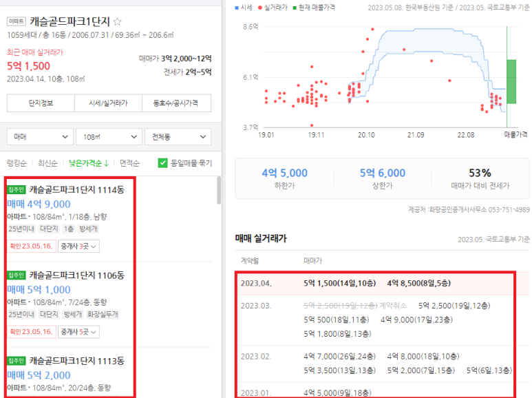Click the 5억 1,500(14일,10층) transaction

[x=339, y=283]
